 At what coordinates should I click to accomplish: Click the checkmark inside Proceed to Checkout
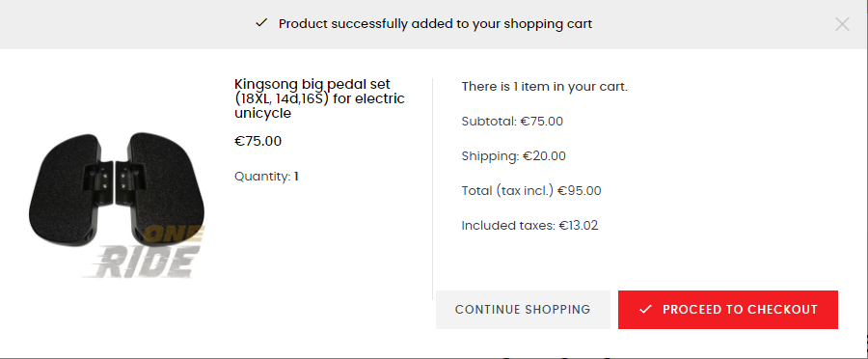point(645,310)
